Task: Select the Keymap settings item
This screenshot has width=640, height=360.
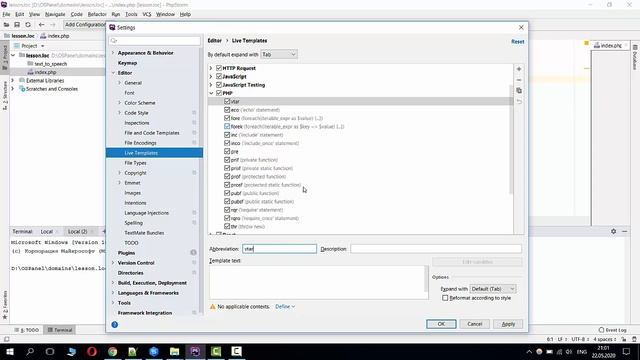Action: click(x=127, y=63)
